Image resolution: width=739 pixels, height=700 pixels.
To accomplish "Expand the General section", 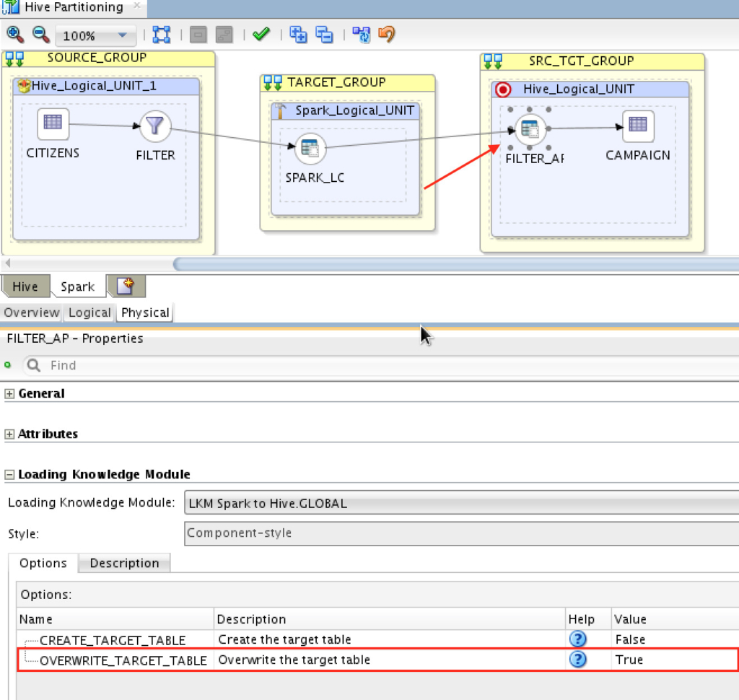I will tap(9, 393).
